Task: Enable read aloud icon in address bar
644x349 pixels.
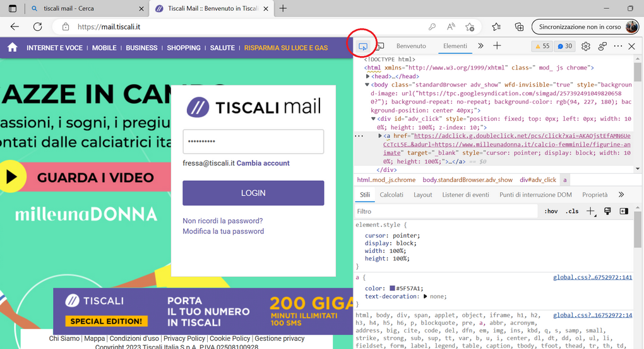Action: pyautogui.click(x=451, y=27)
